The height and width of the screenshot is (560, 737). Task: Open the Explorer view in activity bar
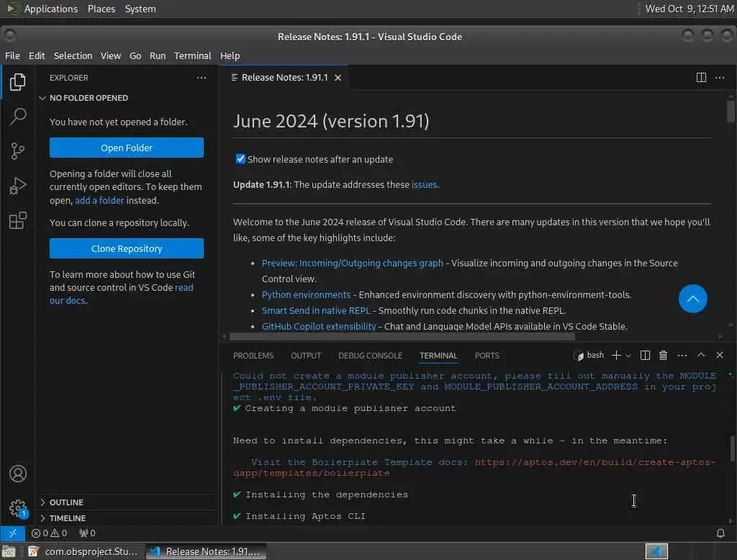coord(17,82)
